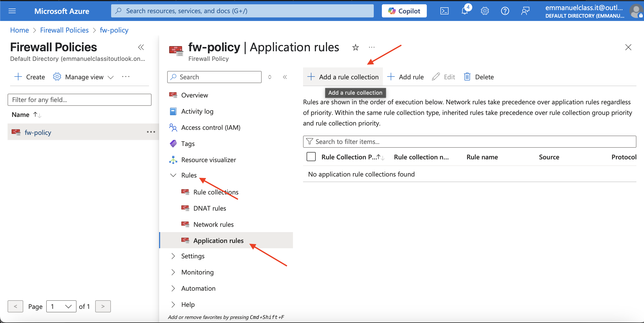Open Tags menu item

coord(188,144)
